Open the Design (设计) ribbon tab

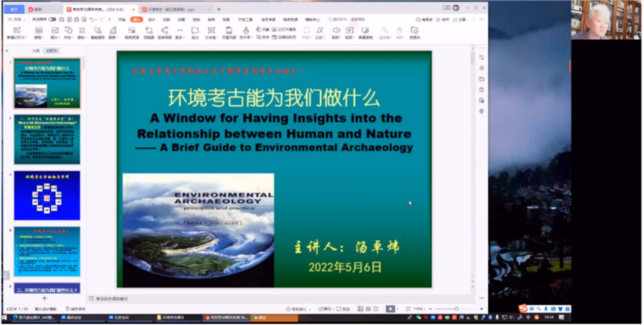coord(151,19)
